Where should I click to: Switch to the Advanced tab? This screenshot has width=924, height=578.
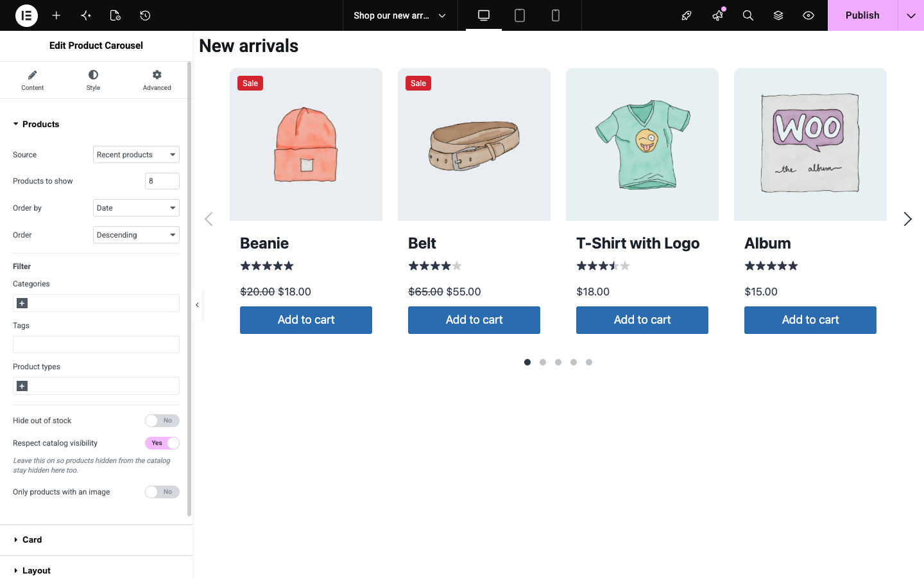157,80
